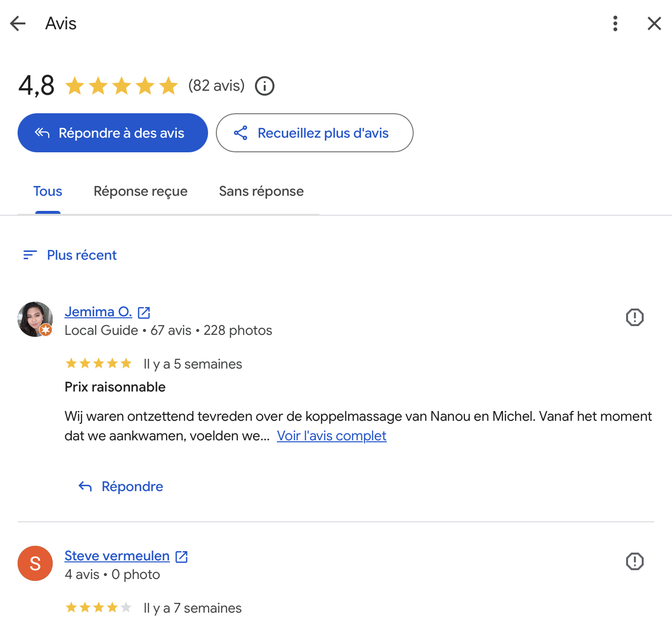This screenshot has height=619, width=672.
Task: Open the rating info icon
Action: click(265, 86)
